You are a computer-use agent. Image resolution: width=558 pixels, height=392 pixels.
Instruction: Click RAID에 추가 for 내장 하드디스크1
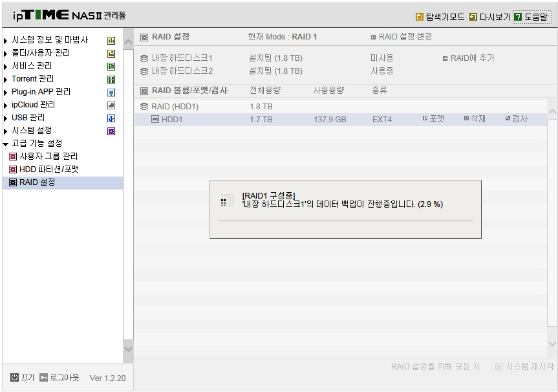[x=469, y=58]
